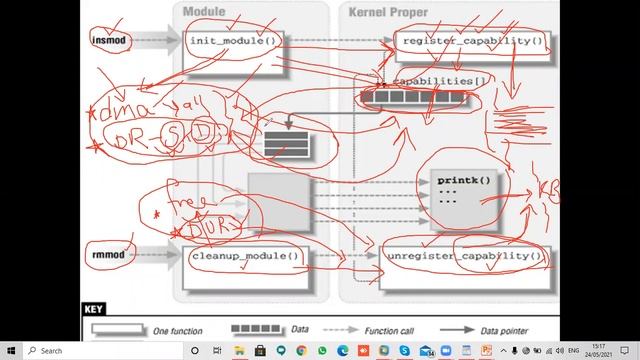The width and height of the screenshot is (640, 360).
Task: Click the unregister_capability() label
Action: (x=464, y=256)
